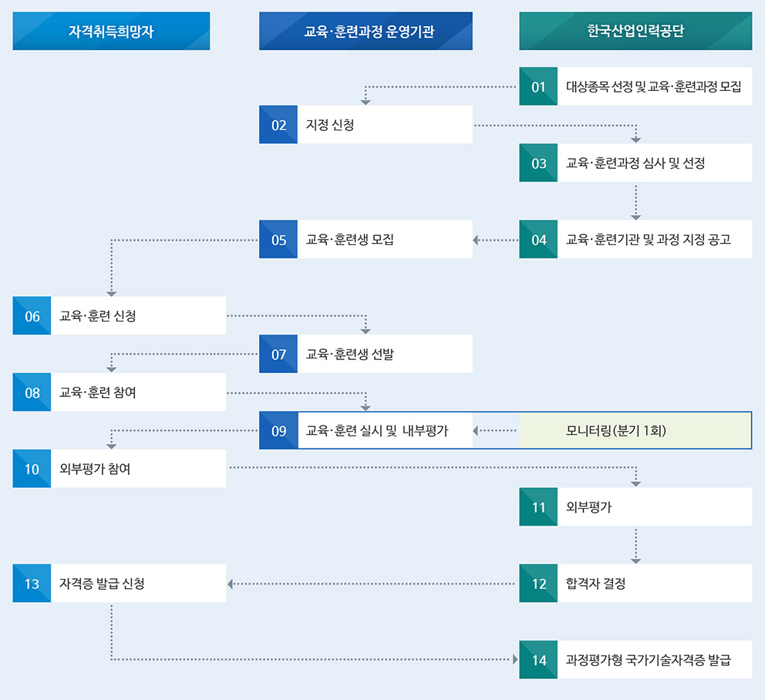The height and width of the screenshot is (700, 765).
Task: Select the 자격취득희망자 column header
Action: coord(111,31)
